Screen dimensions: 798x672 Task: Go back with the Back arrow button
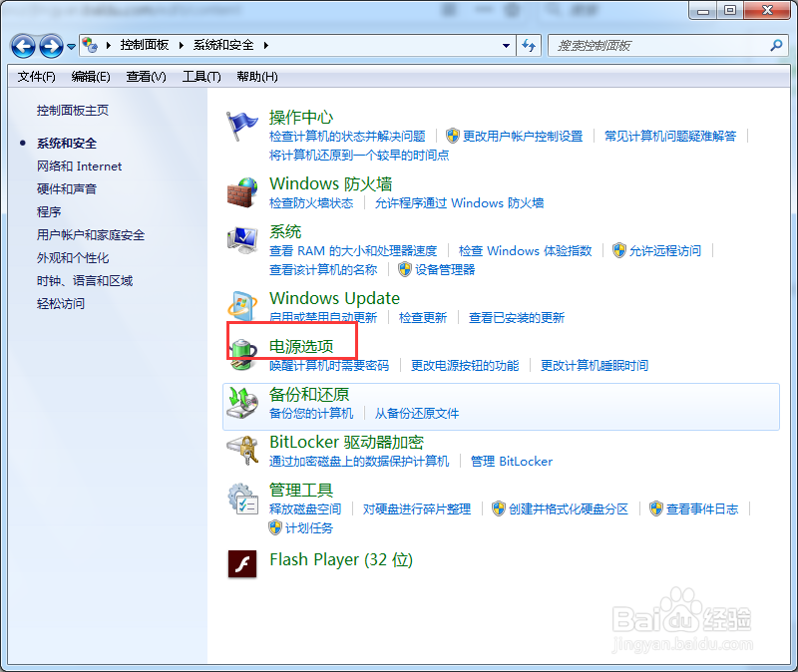23,46
